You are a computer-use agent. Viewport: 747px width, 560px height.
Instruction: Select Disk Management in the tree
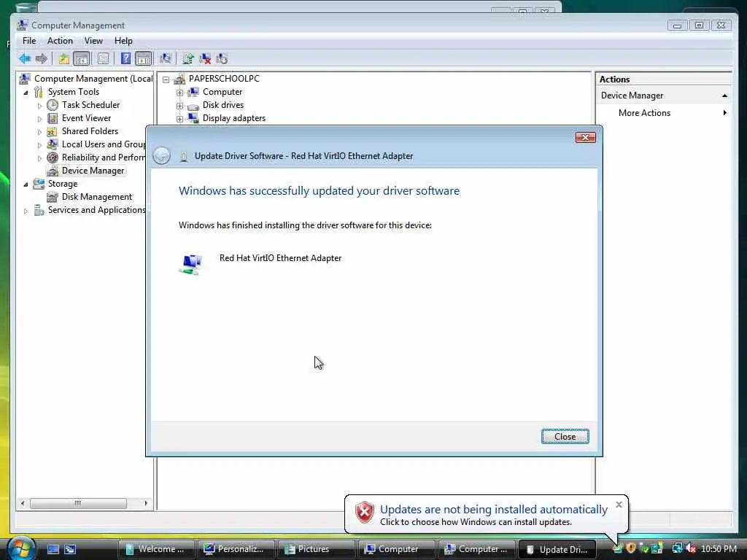[97, 197]
